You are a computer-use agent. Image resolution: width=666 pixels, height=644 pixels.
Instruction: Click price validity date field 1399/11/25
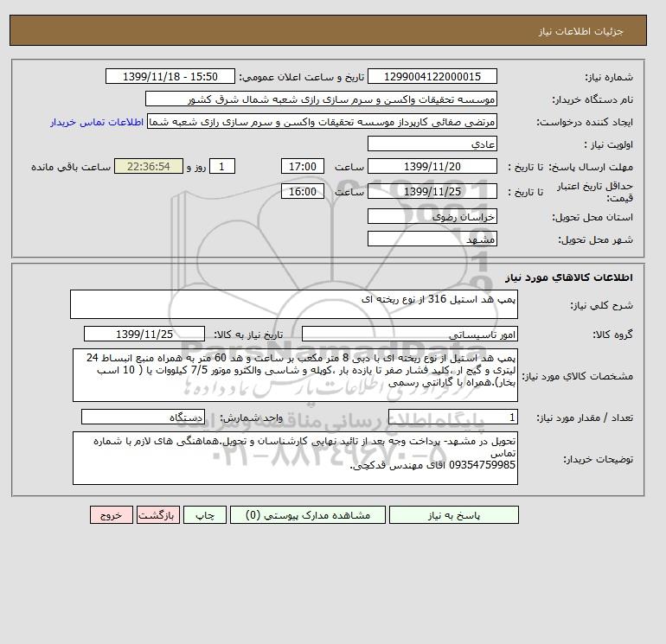432,191
